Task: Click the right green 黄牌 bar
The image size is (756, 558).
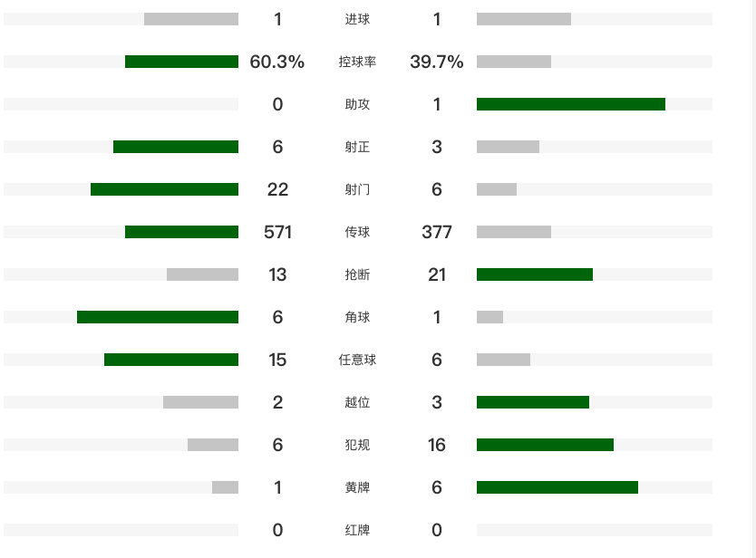Action: (557, 487)
